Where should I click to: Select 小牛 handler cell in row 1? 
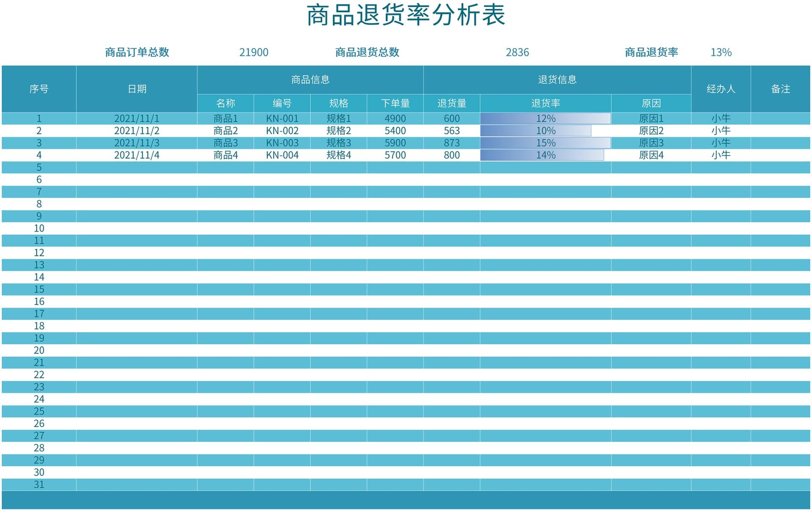click(x=721, y=118)
